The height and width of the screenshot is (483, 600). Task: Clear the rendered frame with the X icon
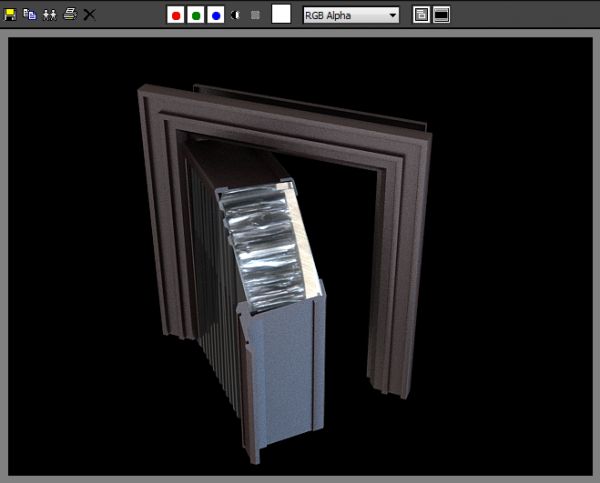coord(89,15)
